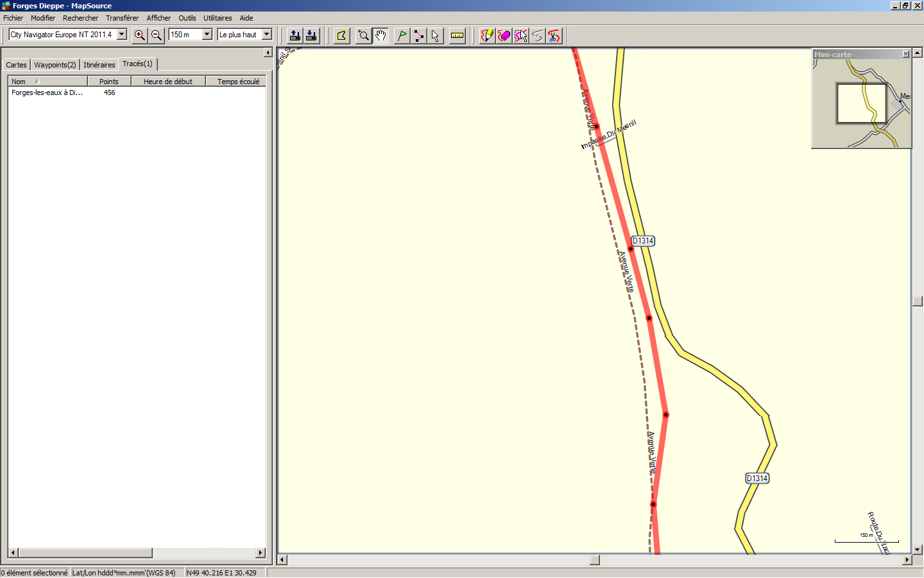Select the Route tool

tap(418, 35)
